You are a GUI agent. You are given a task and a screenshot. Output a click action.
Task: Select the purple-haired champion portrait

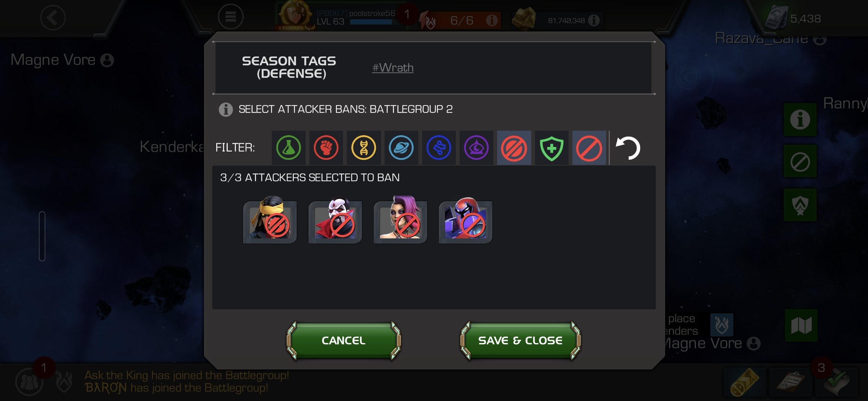tap(401, 220)
